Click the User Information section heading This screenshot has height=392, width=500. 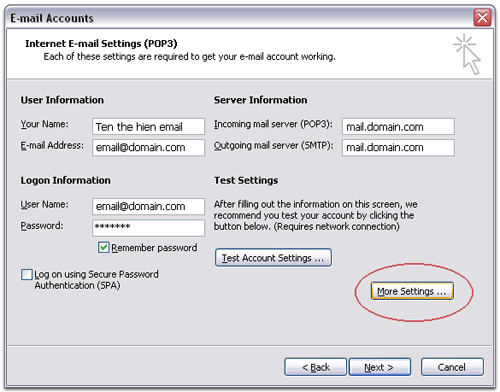[x=62, y=100]
